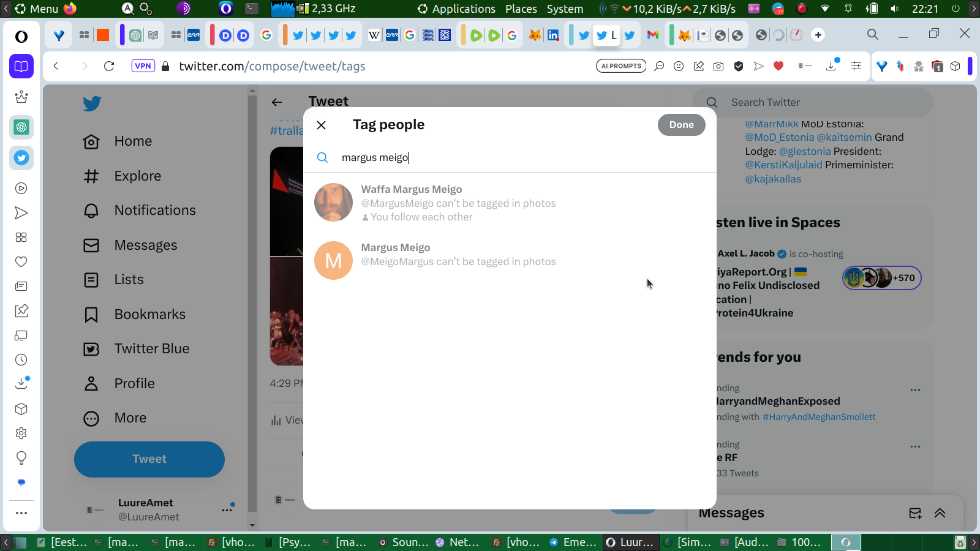Switch to the LinkedIn tab
The height and width of the screenshot is (551, 980).
click(553, 35)
